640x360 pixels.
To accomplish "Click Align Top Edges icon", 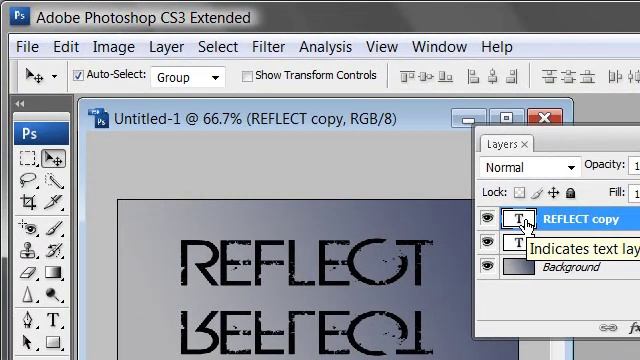I will (407, 76).
